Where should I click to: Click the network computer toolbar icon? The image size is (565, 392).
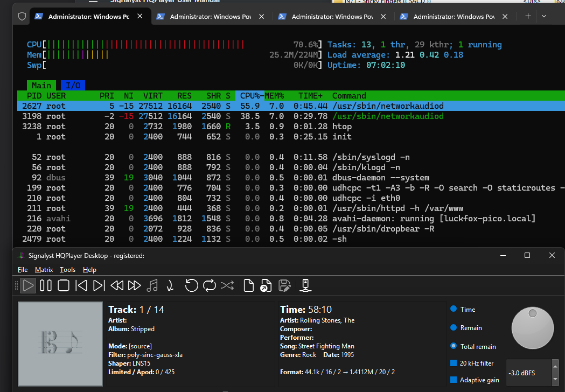pyautogui.click(x=305, y=286)
